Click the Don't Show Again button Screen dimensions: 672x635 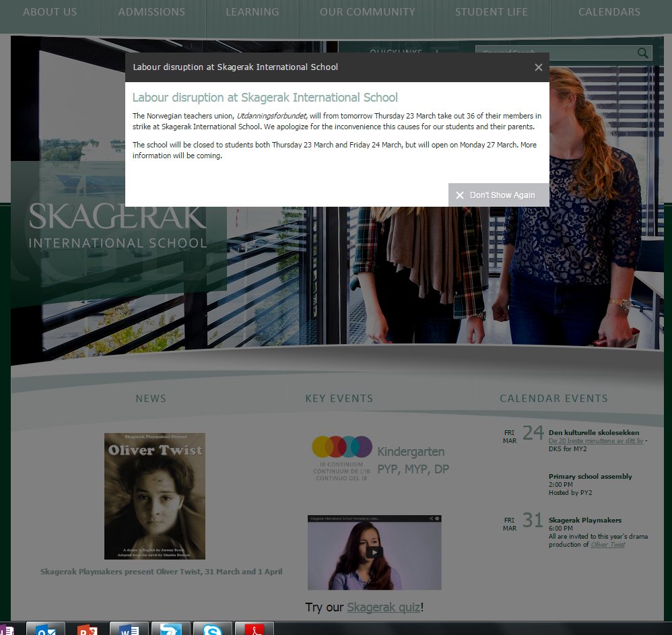498,195
